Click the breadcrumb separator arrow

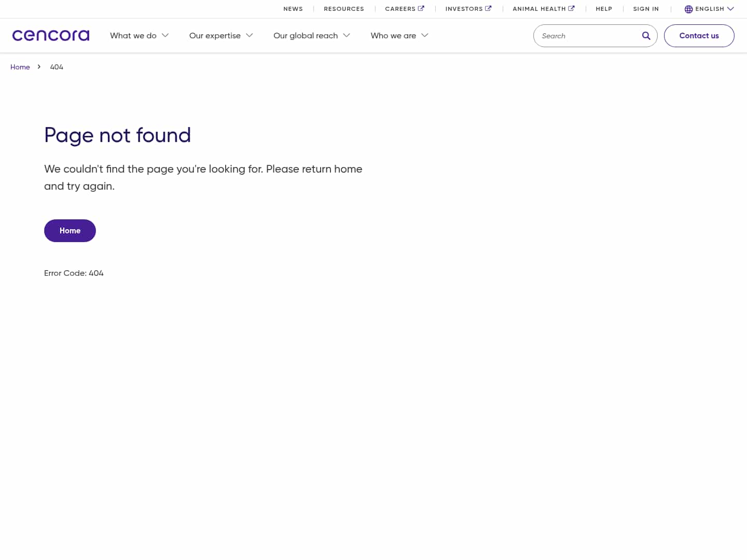coord(39,67)
